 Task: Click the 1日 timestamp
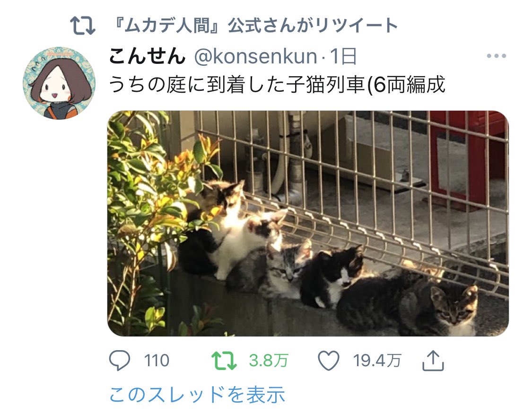point(343,56)
